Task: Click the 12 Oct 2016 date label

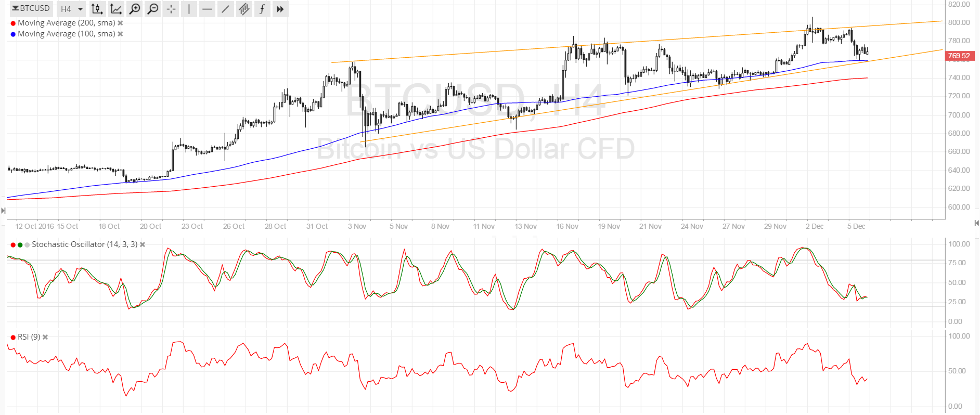Action: point(35,226)
